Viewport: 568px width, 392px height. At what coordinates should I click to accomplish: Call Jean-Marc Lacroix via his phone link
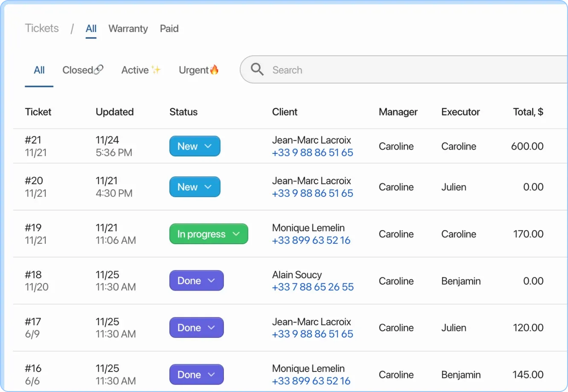(312, 153)
